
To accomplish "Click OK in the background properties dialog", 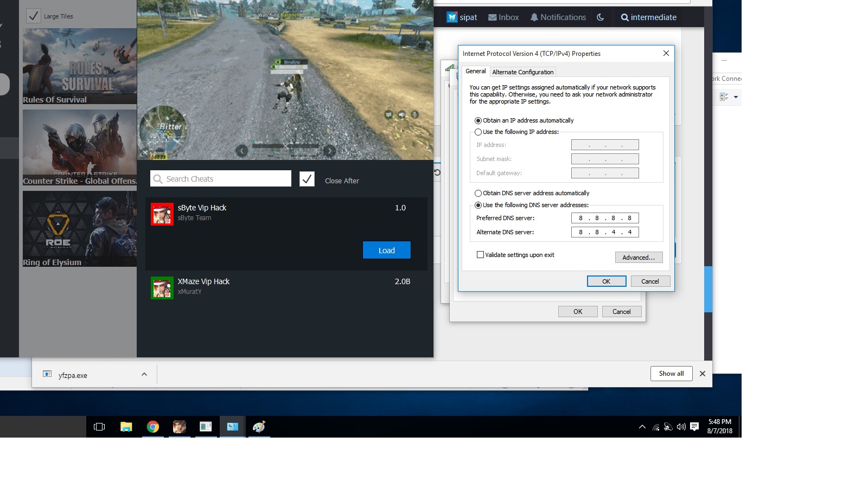I will pyautogui.click(x=578, y=312).
